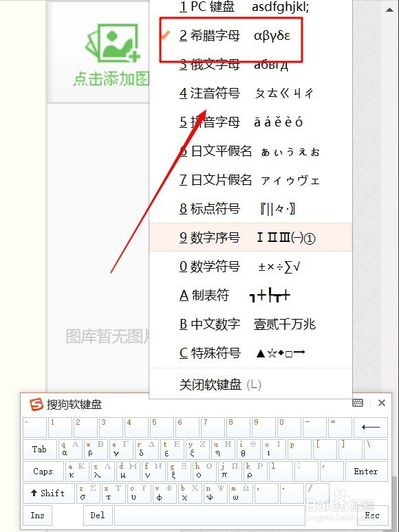
Task: Click the Enter key on soft keyboard
Action: (x=366, y=472)
